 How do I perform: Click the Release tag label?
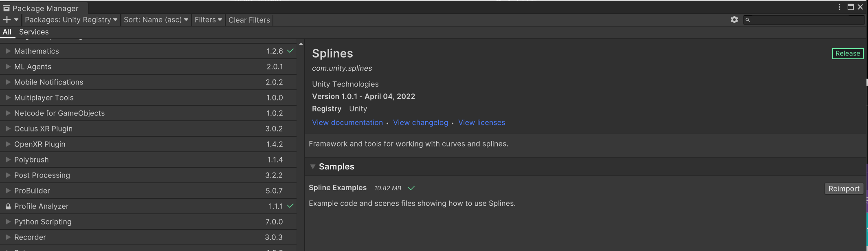[848, 53]
